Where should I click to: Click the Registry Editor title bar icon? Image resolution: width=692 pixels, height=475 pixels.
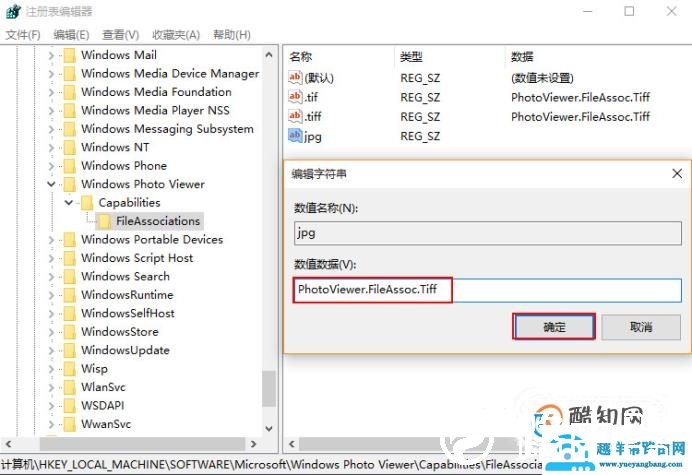[13, 11]
